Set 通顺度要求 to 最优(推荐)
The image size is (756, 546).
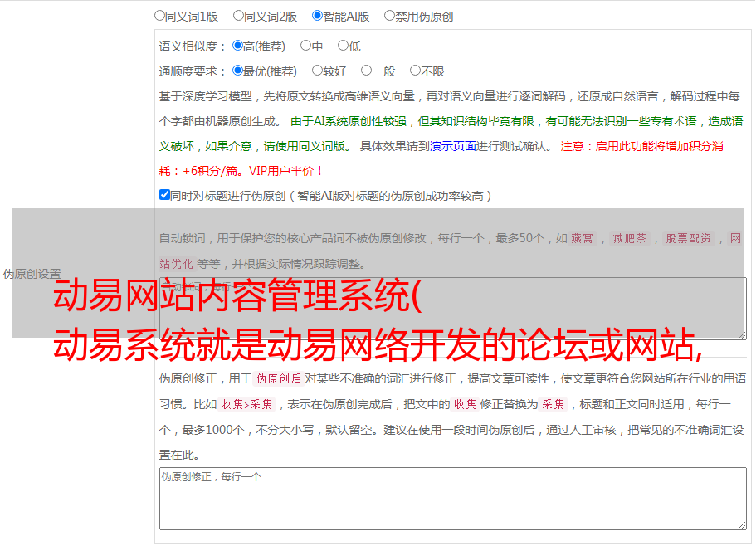click(237, 71)
